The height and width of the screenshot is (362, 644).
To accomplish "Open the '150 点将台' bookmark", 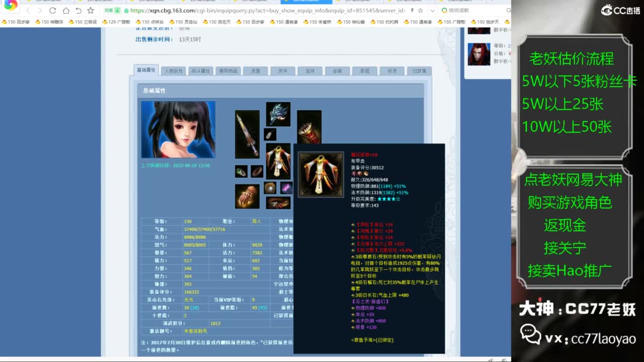I will (149, 22).
